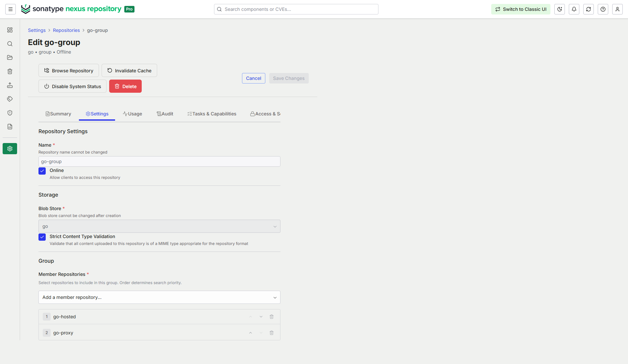Toggle dark mode moon icon
The height and width of the screenshot is (364, 628).
click(x=560, y=9)
